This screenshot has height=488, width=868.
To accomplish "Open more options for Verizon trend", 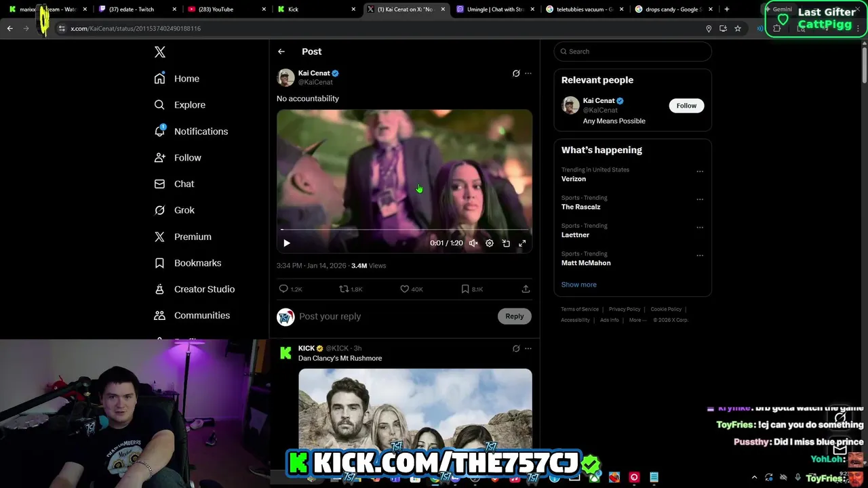I will [x=700, y=171].
